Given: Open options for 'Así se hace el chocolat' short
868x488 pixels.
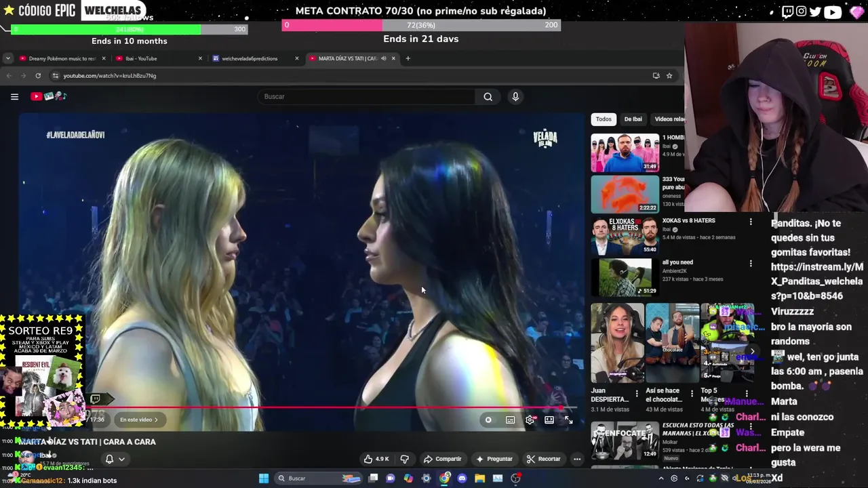Looking at the screenshot, I should click(692, 394).
